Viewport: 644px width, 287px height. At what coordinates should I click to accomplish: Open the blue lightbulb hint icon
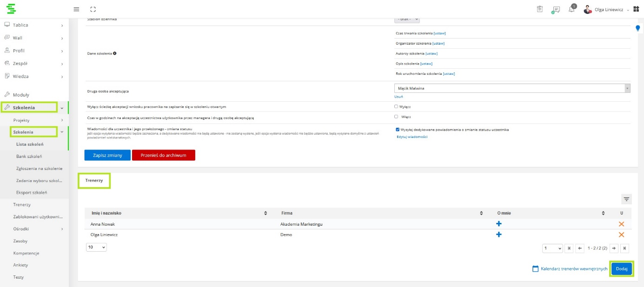[637, 28]
